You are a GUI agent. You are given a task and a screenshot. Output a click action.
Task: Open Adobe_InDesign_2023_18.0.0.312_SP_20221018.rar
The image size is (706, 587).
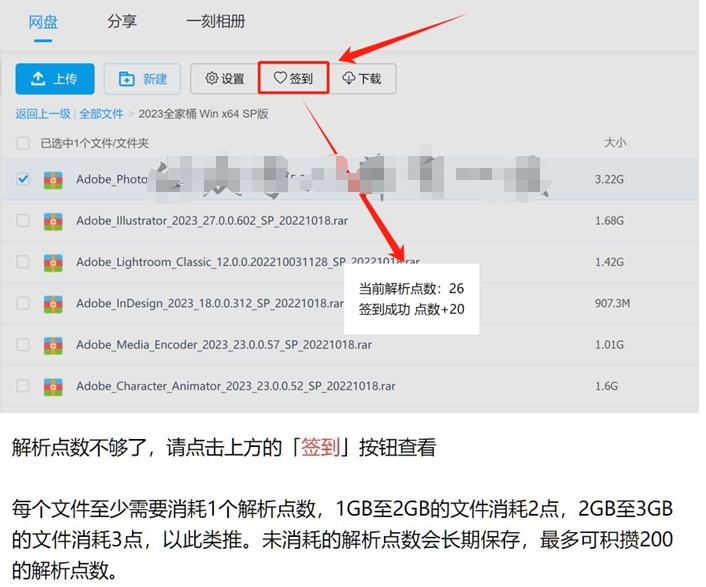coord(210,303)
